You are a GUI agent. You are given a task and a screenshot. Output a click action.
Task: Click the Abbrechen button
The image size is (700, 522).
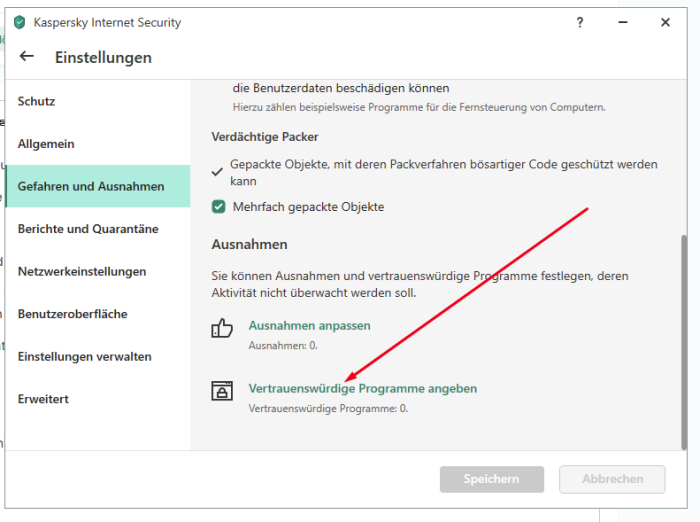[x=612, y=479]
